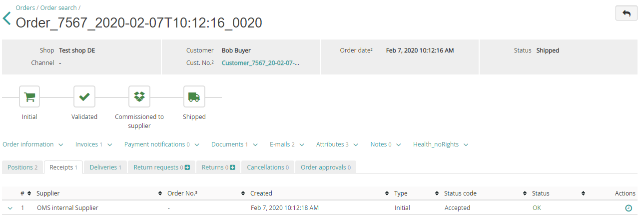The width and height of the screenshot is (644, 217).
Task: Go to Order search breadcrumb link
Action: [x=58, y=7]
